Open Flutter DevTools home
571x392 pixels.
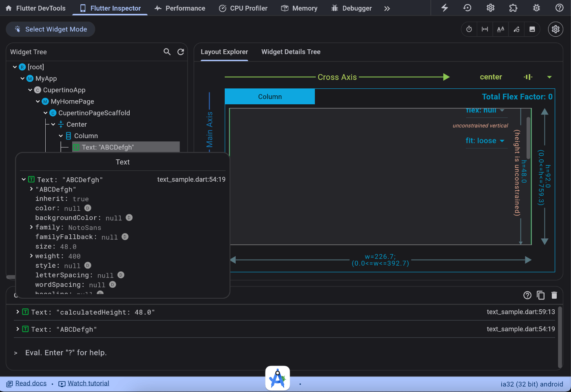coord(35,8)
